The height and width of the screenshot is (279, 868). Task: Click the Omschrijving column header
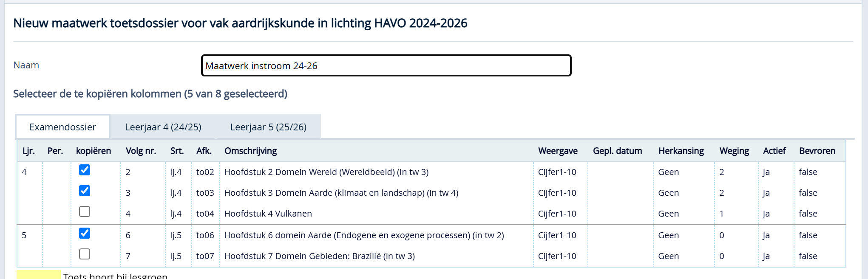(250, 151)
